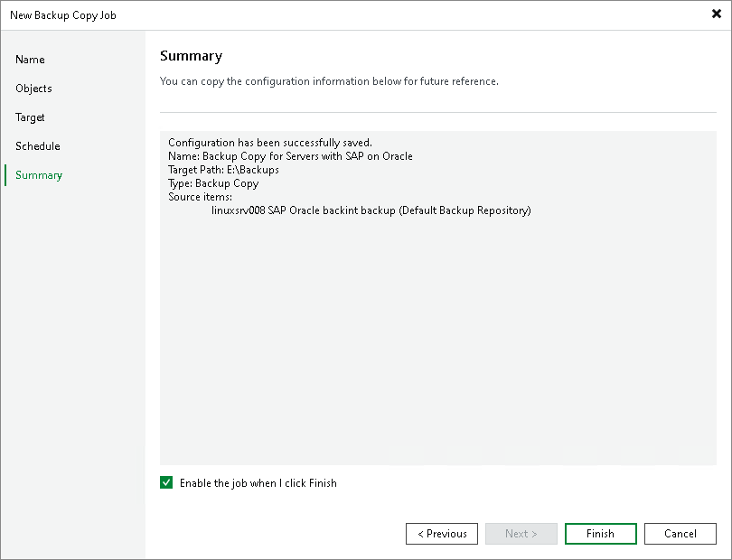The image size is (732, 560).
Task: Click the New Backup Copy Job title bar
Action: tap(62, 14)
